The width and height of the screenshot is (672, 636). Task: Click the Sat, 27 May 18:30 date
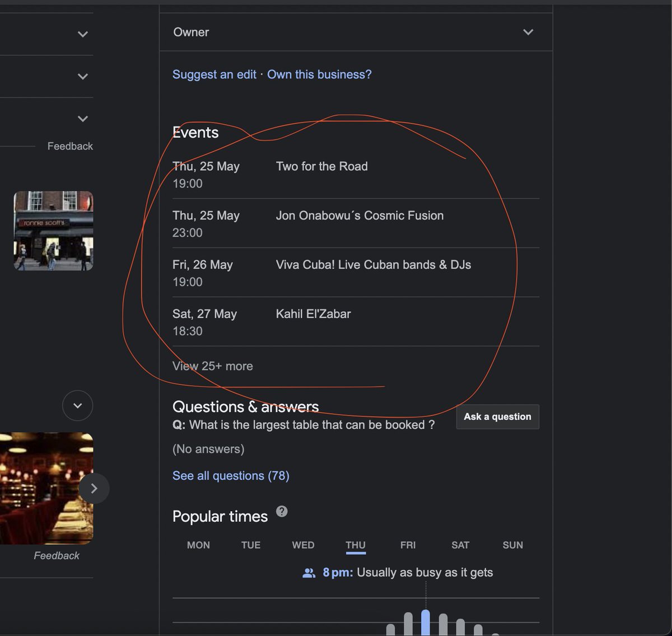coord(205,322)
